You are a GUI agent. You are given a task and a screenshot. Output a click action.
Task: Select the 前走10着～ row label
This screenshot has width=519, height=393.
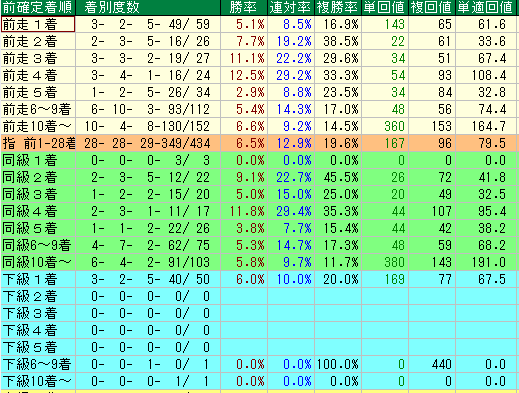pyautogui.click(x=38, y=126)
